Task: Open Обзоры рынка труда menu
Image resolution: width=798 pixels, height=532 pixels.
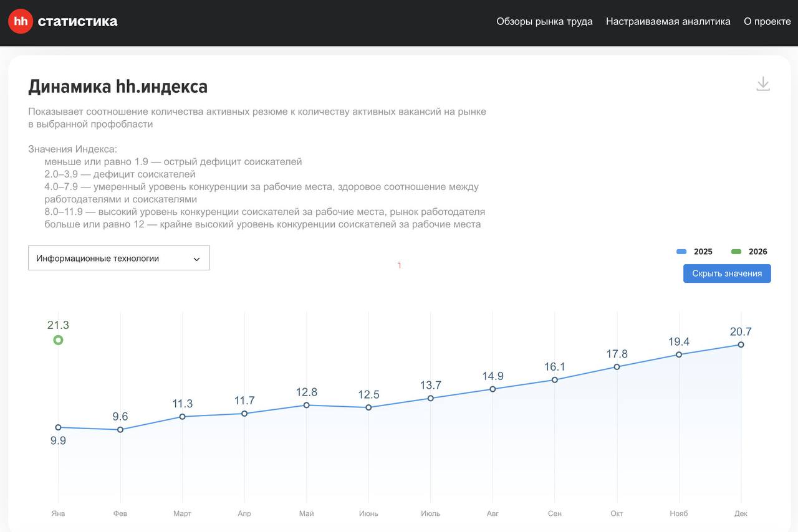Action: click(544, 21)
